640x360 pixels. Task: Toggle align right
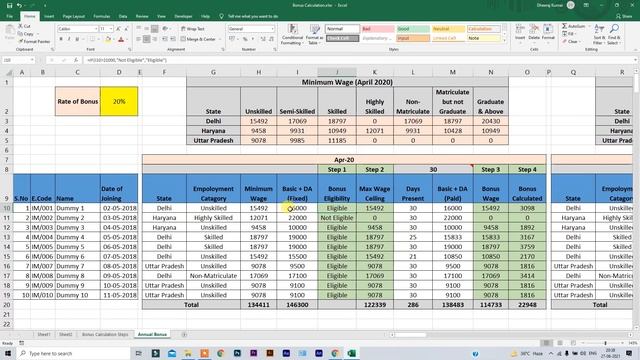point(154,39)
